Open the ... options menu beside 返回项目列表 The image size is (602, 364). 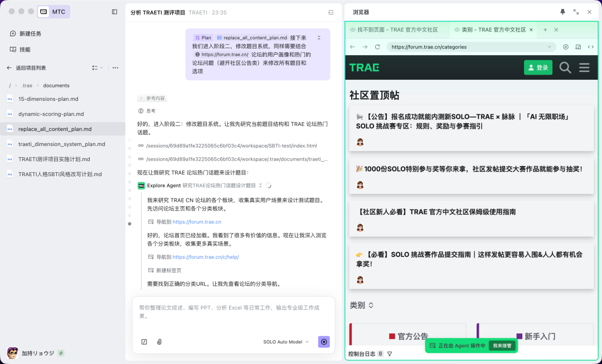click(116, 67)
